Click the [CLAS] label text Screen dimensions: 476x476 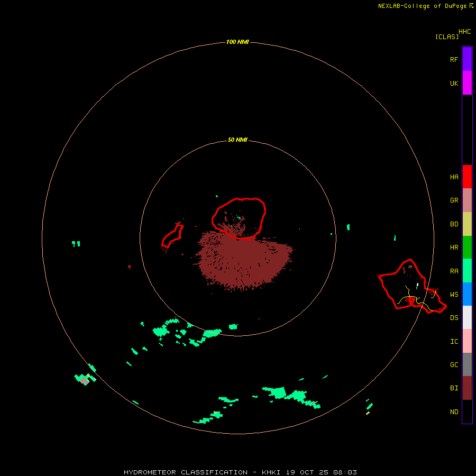coord(447,37)
